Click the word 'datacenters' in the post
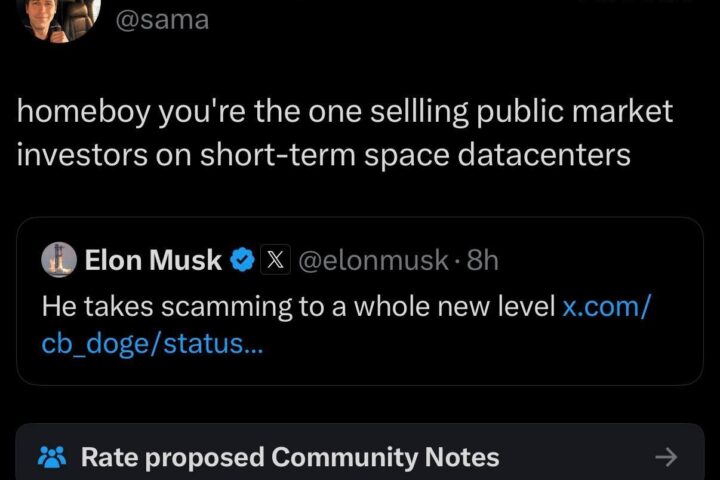Screen dimensions: 720x480 [x=544, y=155]
